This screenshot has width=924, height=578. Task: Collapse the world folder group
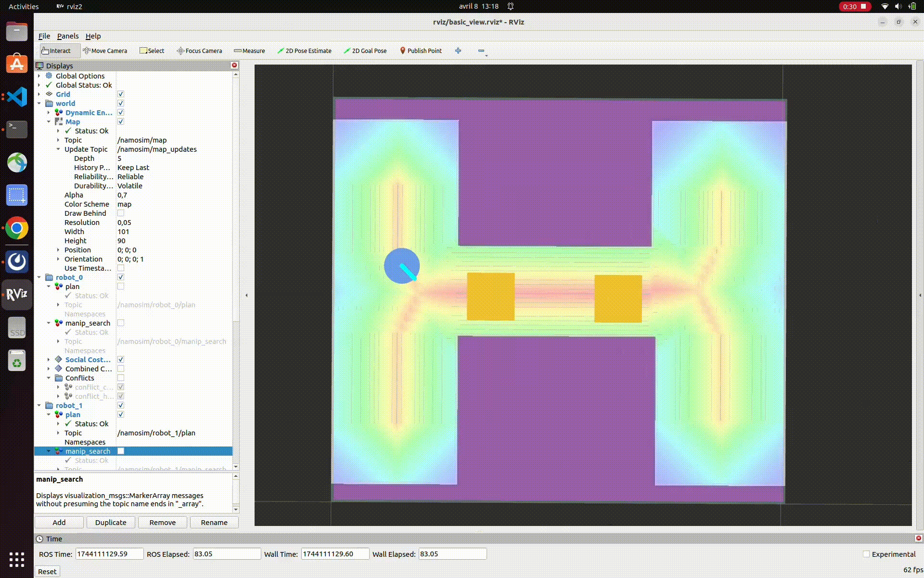39,104
